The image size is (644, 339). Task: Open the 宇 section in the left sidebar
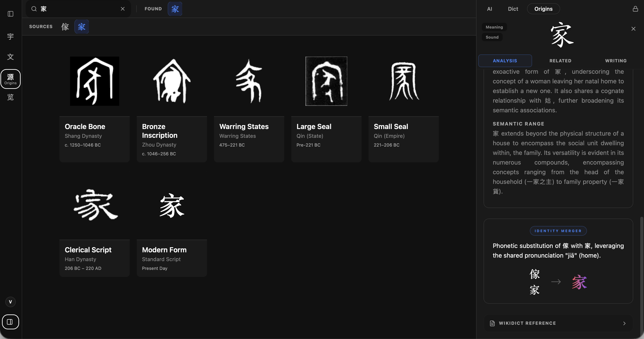pos(10,36)
